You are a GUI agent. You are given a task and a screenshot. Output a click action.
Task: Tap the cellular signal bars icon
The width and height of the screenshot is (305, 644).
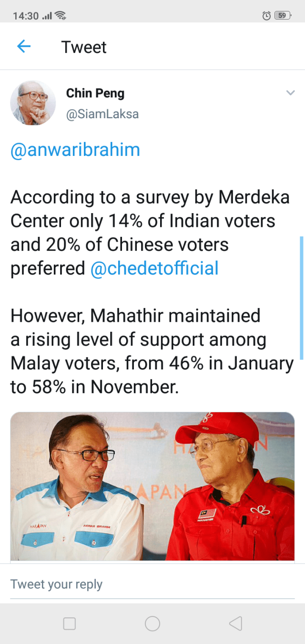(x=47, y=16)
